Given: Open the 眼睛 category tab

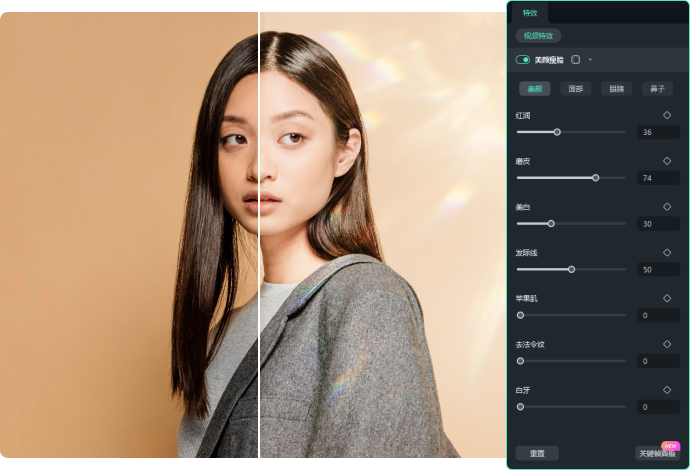Looking at the screenshot, I should click(x=617, y=89).
